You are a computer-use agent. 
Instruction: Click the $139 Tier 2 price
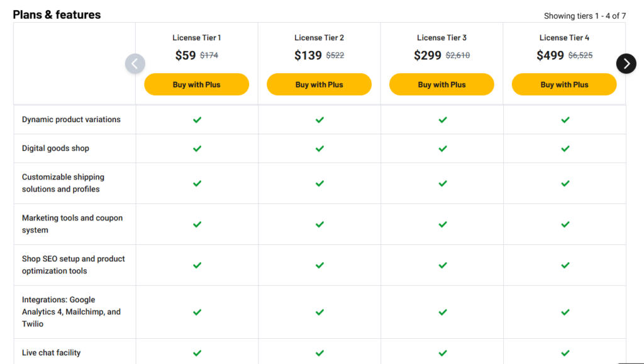click(x=308, y=55)
